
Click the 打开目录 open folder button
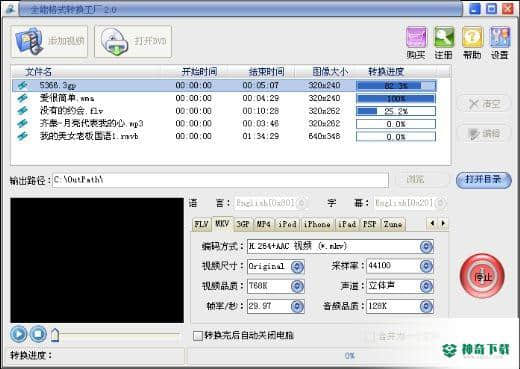[x=483, y=180]
